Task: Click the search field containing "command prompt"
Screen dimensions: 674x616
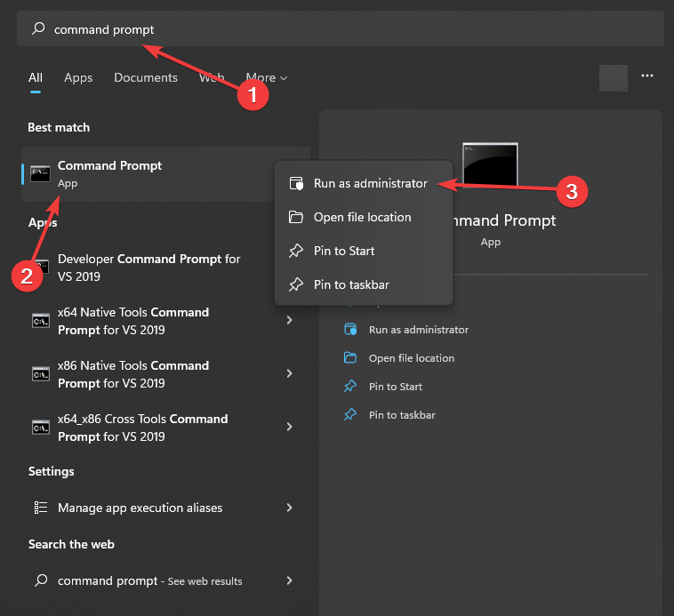Action: pyautogui.click(x=340, y=28)
